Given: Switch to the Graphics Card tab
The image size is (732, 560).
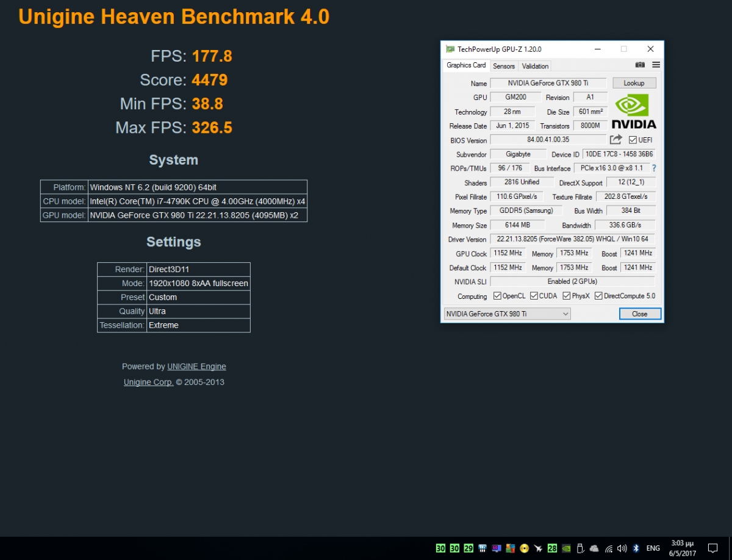Looking at the screenshot, I should [x=466, y=65].
